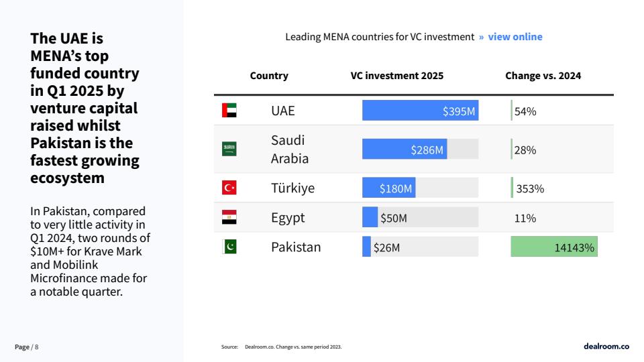The image size is (644, 362).
Task: Click the Türkiye $180M investment bar
Action: click(x=388, y=188)
